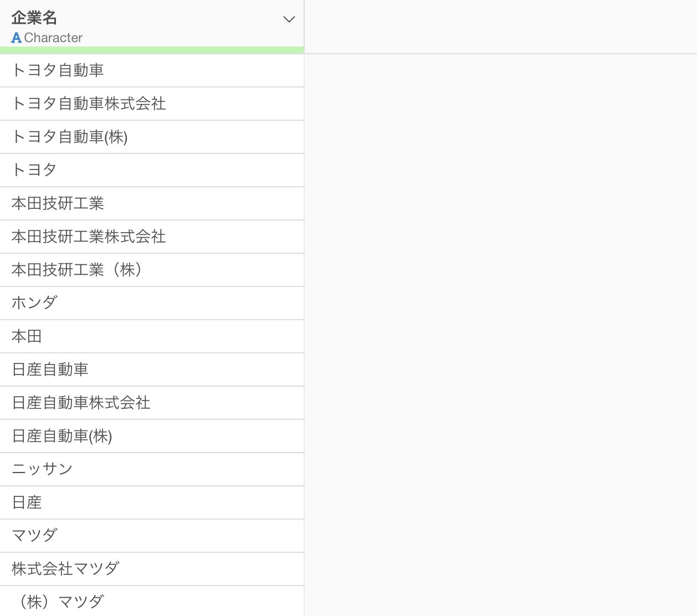The width and height of the screenshot is (697, 616).
Task: Select the ホンダ cell
Action: 34,303
